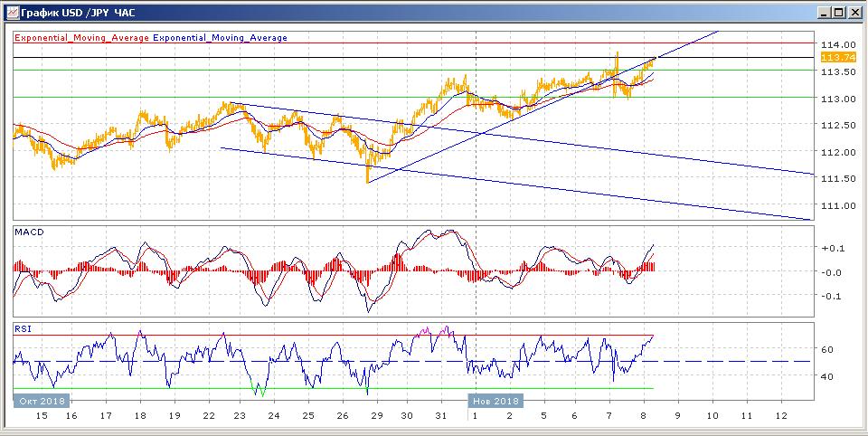The width and height of the screenshot is (868, 436).
Task: Click date 19 on the time axis
Action: (x=175, y=416)
